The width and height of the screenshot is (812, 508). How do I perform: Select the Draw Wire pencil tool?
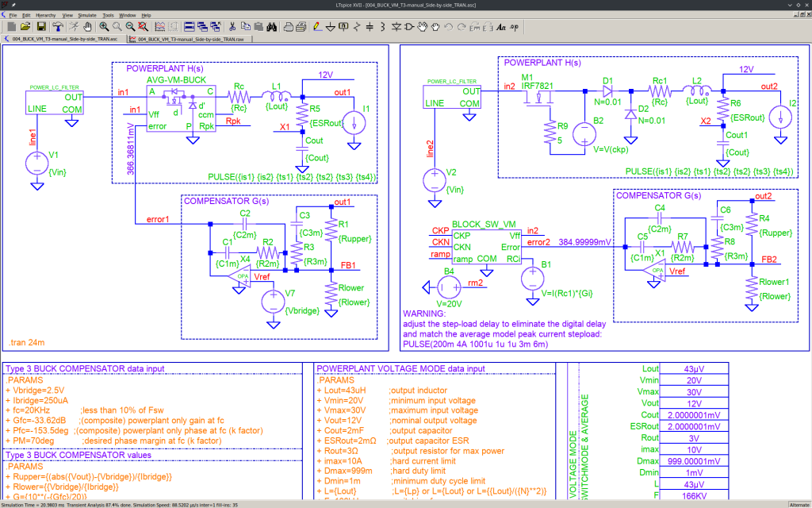pyautogui.click(x=316, y=27)
